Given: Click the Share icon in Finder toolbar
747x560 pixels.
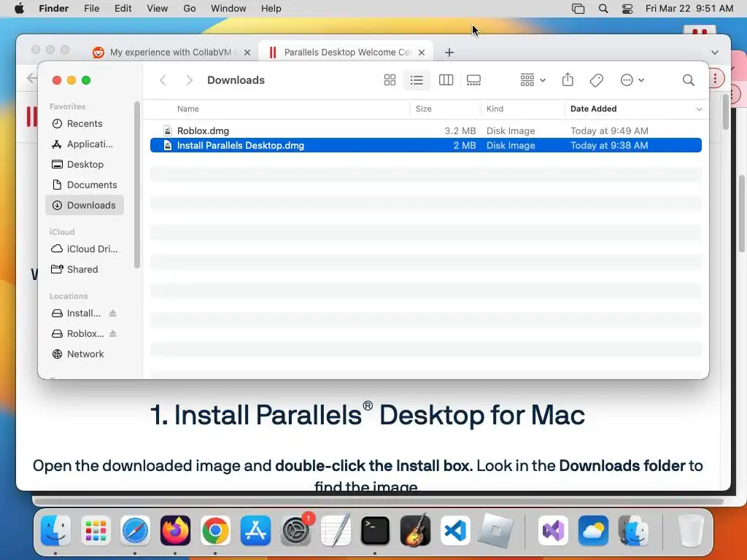Looking at the screenshot, I should coord(568,79).
